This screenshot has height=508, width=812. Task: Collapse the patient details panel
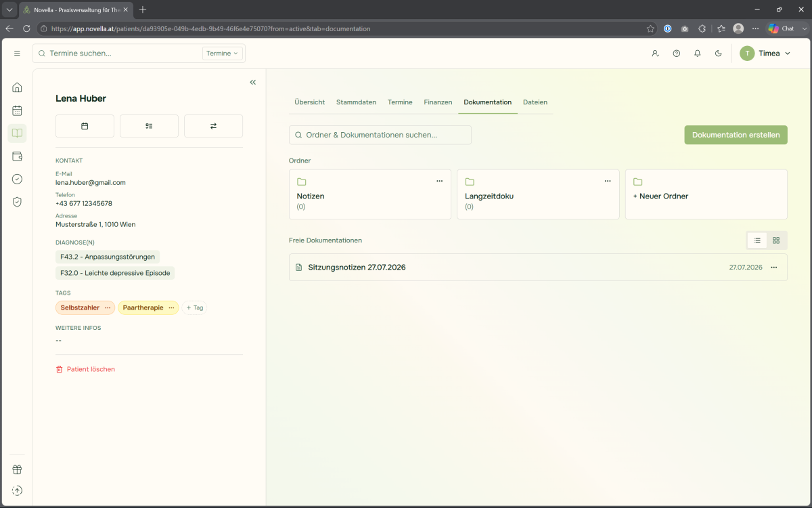[253, 83]
